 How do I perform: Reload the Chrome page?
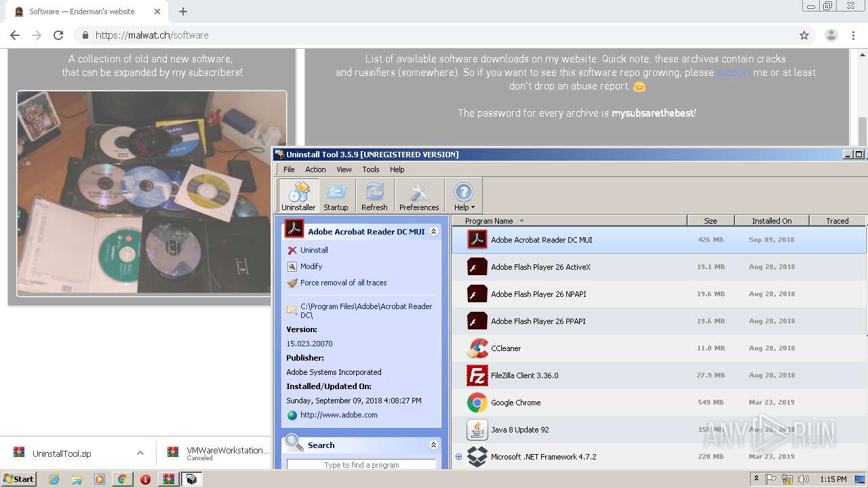(x=58, y=35)
